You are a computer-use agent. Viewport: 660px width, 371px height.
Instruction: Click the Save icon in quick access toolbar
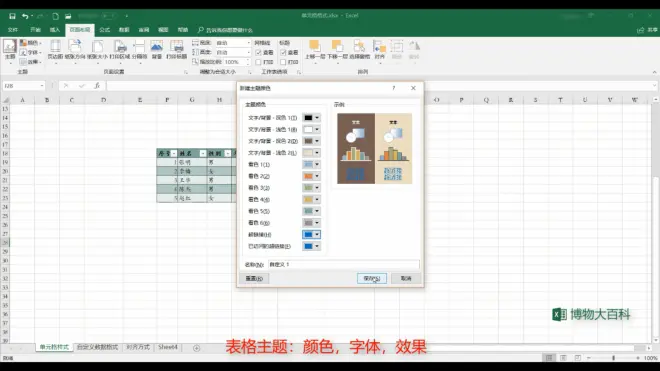click(x=12, y=16)
